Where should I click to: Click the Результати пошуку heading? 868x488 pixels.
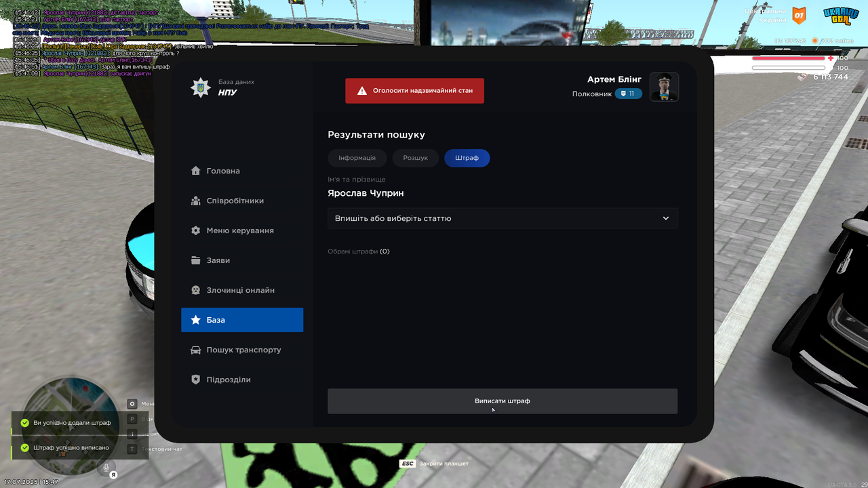click(376, 135)
